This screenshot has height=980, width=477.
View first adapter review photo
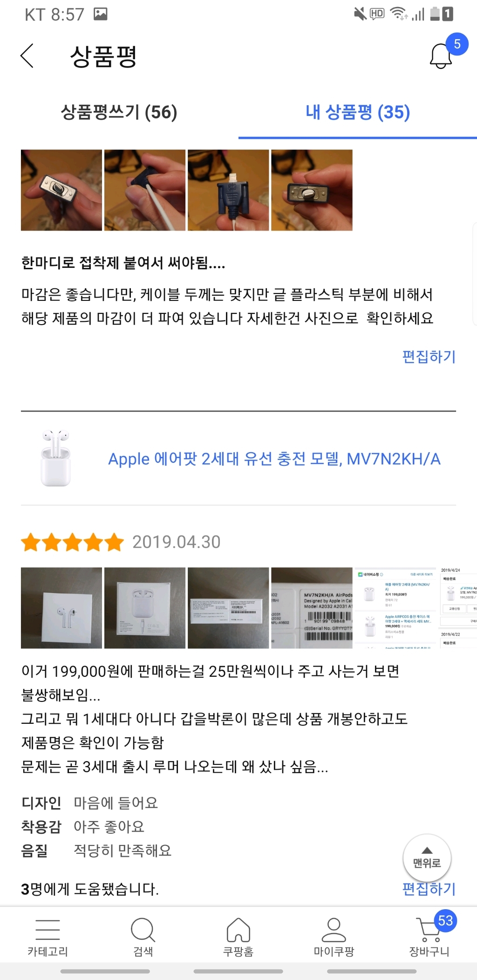pyautogui.click(x=61, y=190)
